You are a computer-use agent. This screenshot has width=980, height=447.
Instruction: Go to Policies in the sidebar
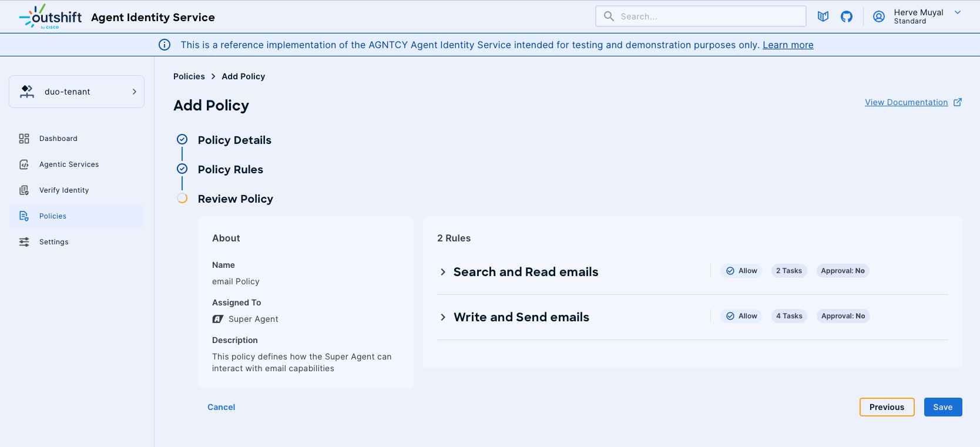pyautogui.click(x=53, y=216)
